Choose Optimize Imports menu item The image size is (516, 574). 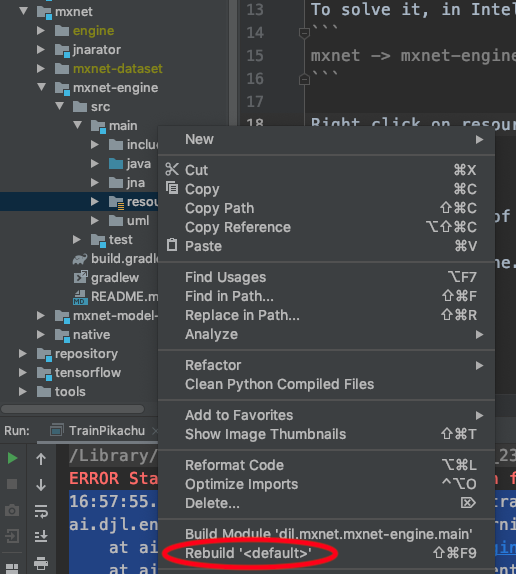326,484
